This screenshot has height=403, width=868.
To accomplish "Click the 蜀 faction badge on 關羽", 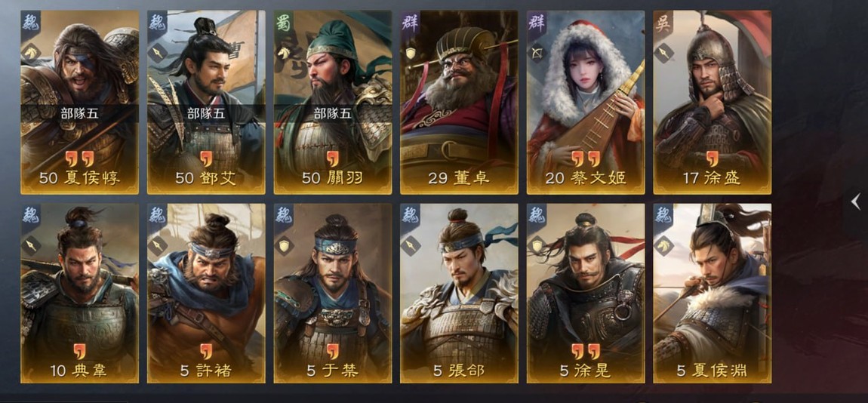I will point(283,22).
